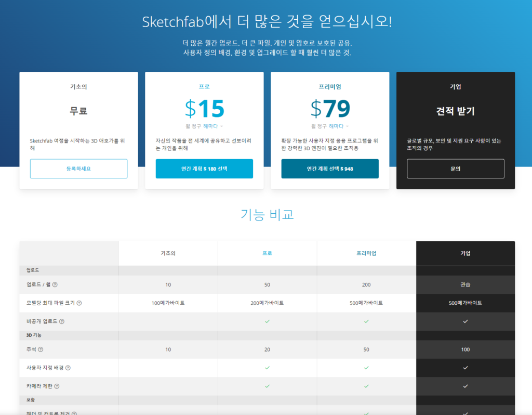This screenshot has width=532, height=415.
Task: Click 프로 checkmark in 사용자 지정 배경 row
Action: tap(268, 368)
